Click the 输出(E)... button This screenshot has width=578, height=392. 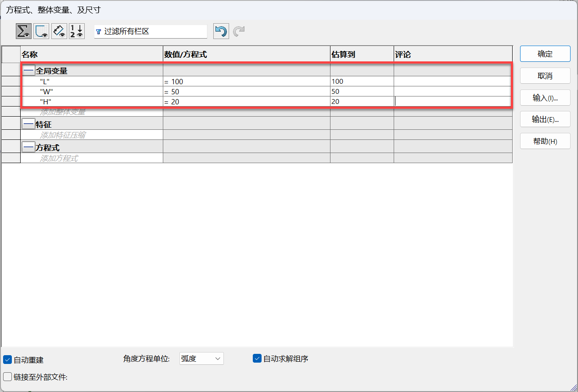(x=545, y=119)
